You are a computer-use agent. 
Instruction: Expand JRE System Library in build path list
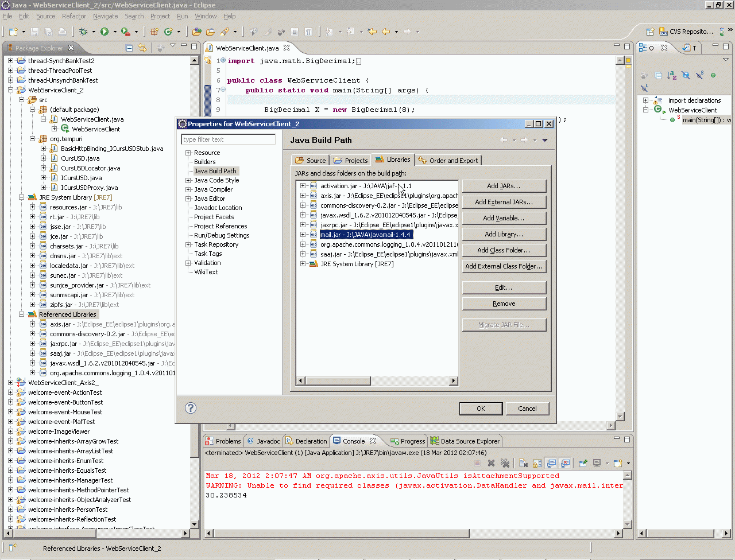[303, 264]
